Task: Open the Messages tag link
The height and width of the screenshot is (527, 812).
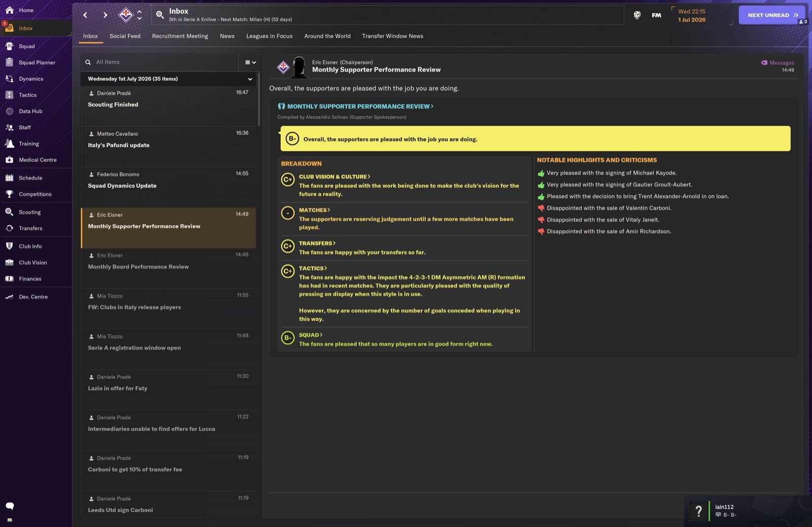Action: point(777,63)
